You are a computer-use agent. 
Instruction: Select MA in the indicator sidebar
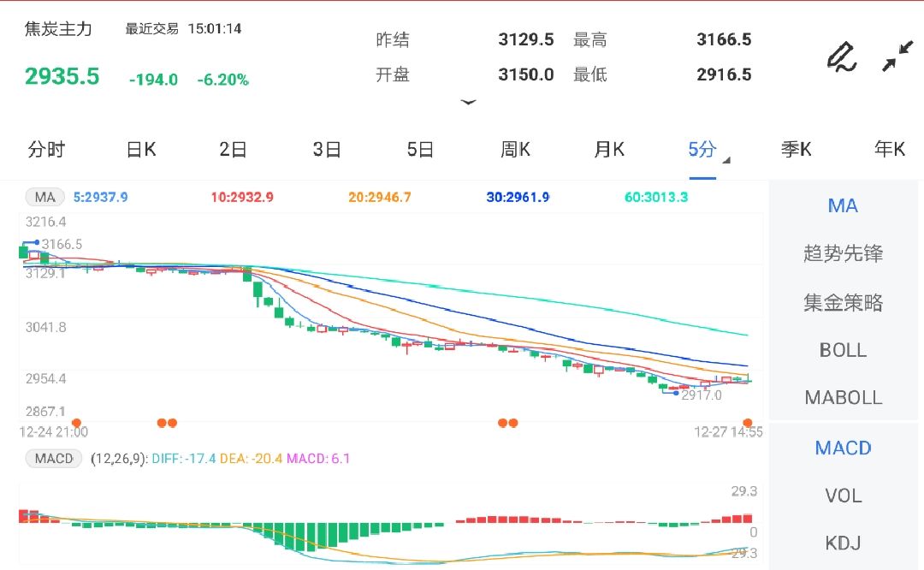click(x=843, y=205)
